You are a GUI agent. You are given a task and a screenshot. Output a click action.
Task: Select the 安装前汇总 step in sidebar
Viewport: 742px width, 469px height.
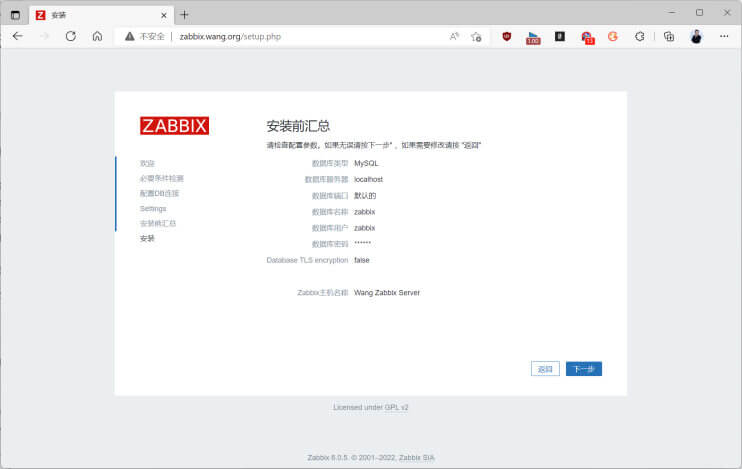158,223
